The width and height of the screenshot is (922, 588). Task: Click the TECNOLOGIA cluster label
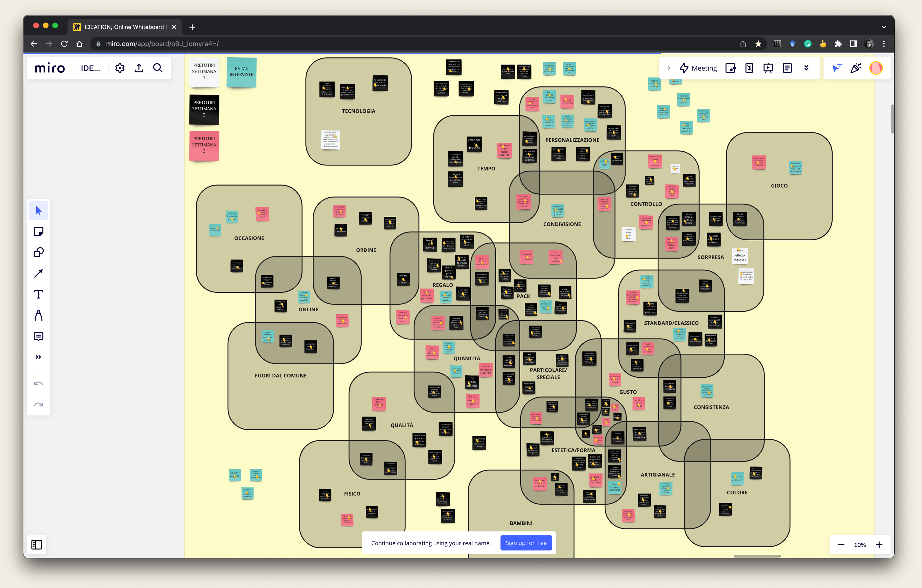(x=358, y=111)
